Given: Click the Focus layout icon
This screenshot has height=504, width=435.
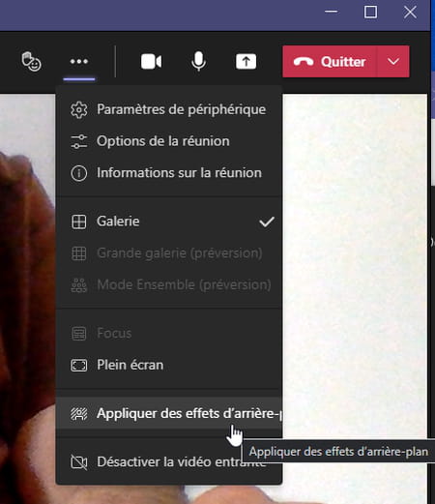Looking at the screenshot, I should (79, 334).
